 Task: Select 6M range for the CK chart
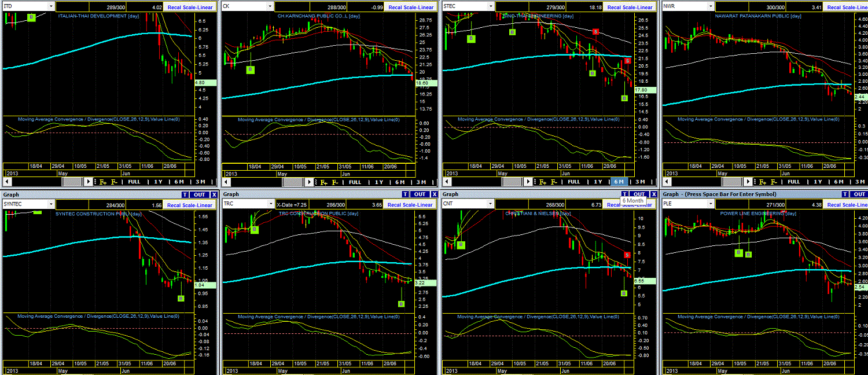point(400,182)
